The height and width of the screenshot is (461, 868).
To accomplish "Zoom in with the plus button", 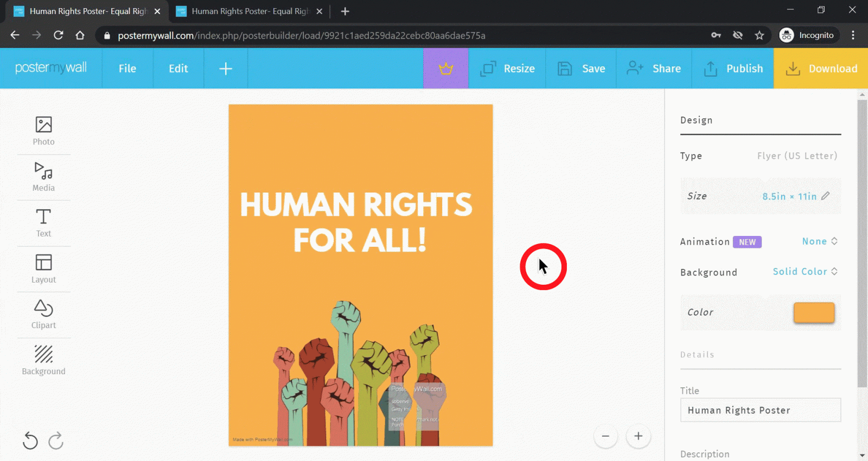I will [x=638, y=436].
